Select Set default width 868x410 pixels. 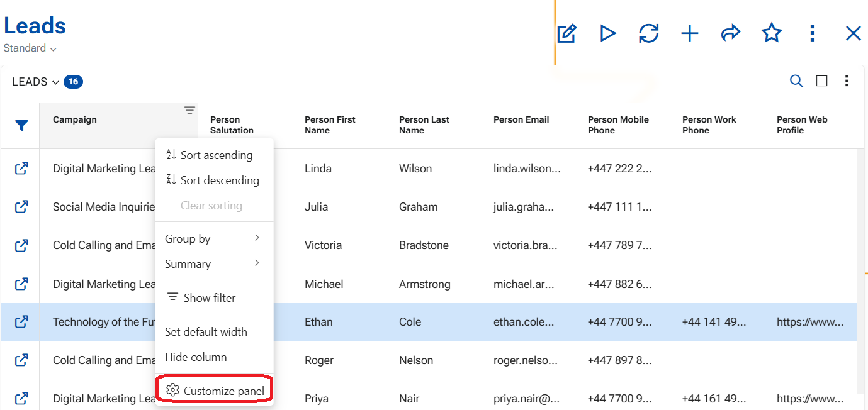coord(214,332)
